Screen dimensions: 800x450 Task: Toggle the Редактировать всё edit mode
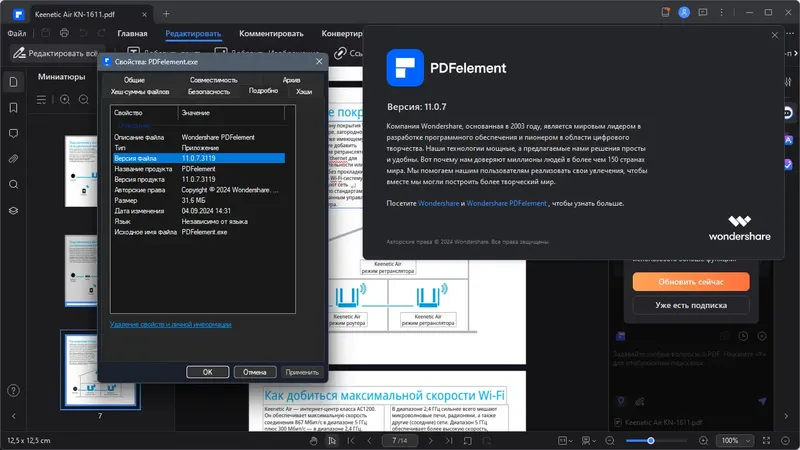pyautogui.click(x=55, y=53)
